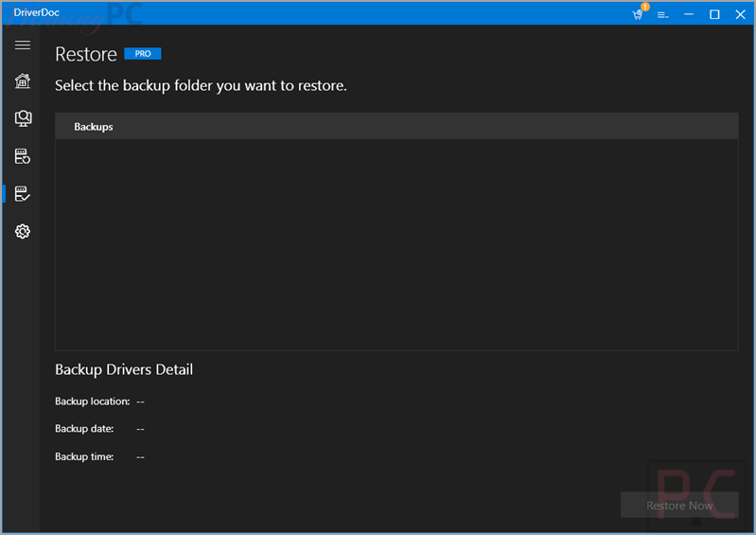Image resolution: width=756 pixels, height=535 pixels.
Task: Open the Settings gear icon
Action: [22, 232]
